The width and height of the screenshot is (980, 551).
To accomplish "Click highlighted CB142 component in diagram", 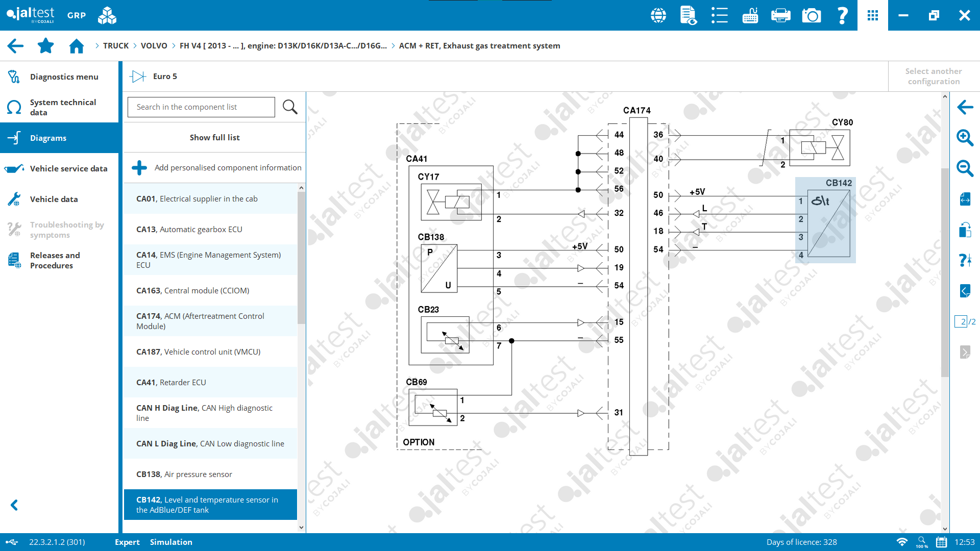I will pyautogui.click(x=825, y=220).
